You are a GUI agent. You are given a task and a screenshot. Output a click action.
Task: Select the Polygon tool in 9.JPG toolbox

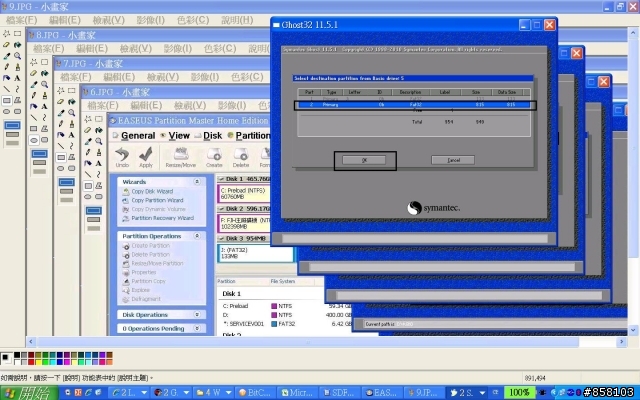(18, 100)
